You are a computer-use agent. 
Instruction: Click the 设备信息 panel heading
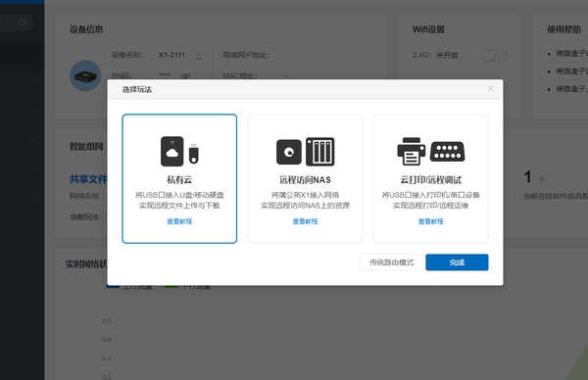(x=86, y=29)
